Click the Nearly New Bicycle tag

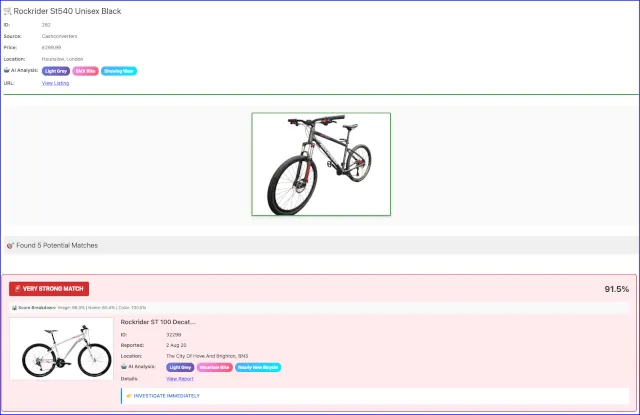[258, 367]
